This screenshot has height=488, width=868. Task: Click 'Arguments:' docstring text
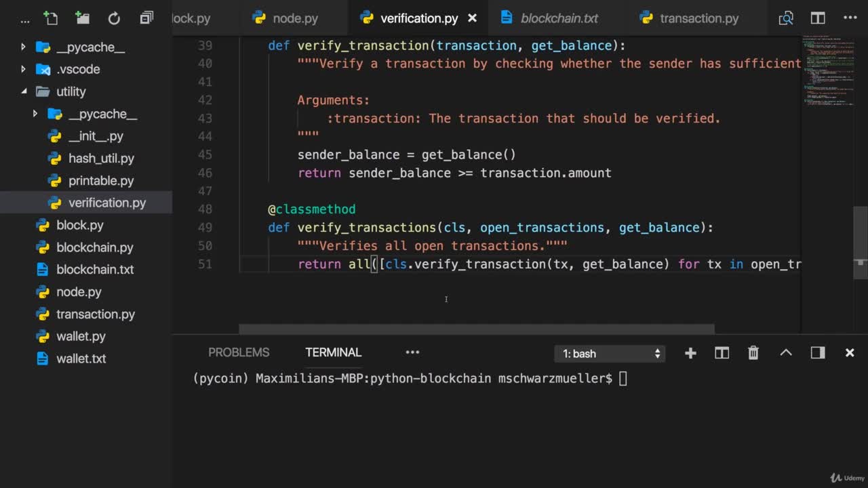[334, 100]
